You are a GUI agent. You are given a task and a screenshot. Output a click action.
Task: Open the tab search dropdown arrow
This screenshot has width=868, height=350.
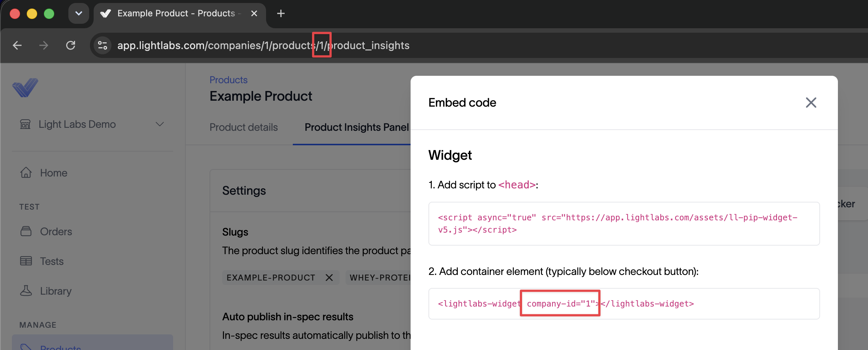pyautogui.click(x=79, y=13)
